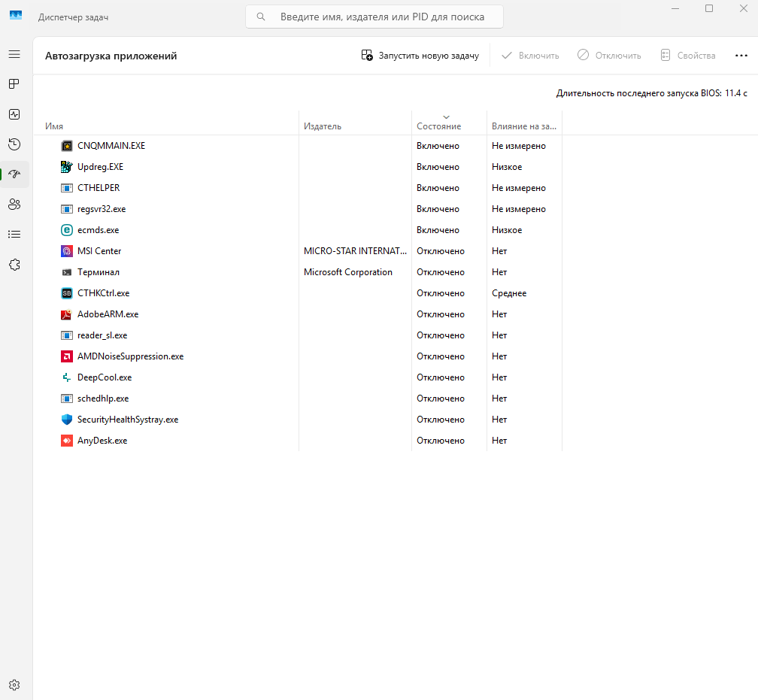Image resolution: width=758 pixels, height=700 pixels.
Task: Select the reader_sl.exe row name
Action: point(102,335)
